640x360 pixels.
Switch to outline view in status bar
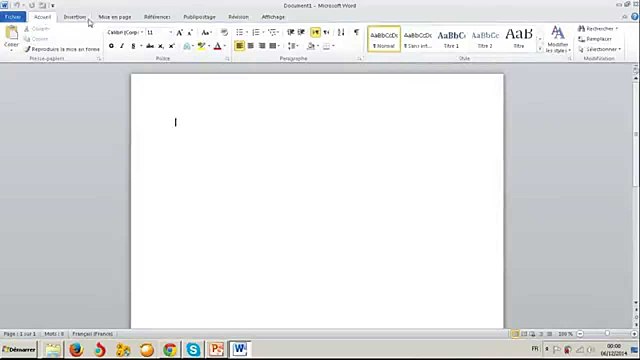[x=541, y=334]
